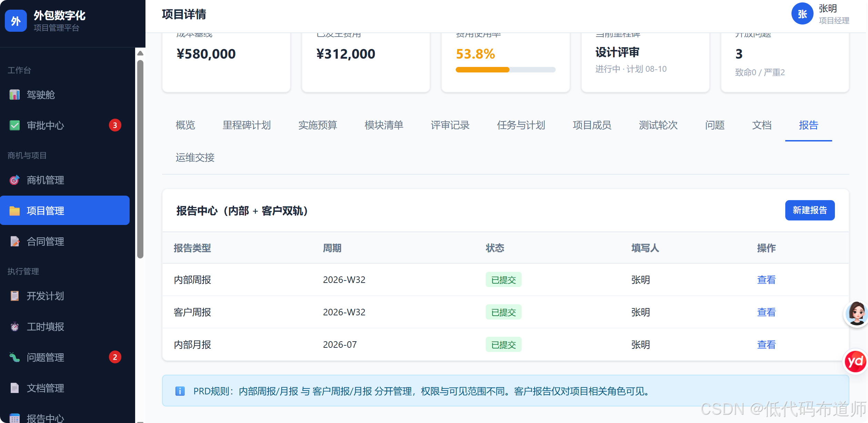Image resolution: width=868 pixels, height=423 pixels.
Task: Open 工时填报 in the sidebar
Action: [x=65, y=326]
